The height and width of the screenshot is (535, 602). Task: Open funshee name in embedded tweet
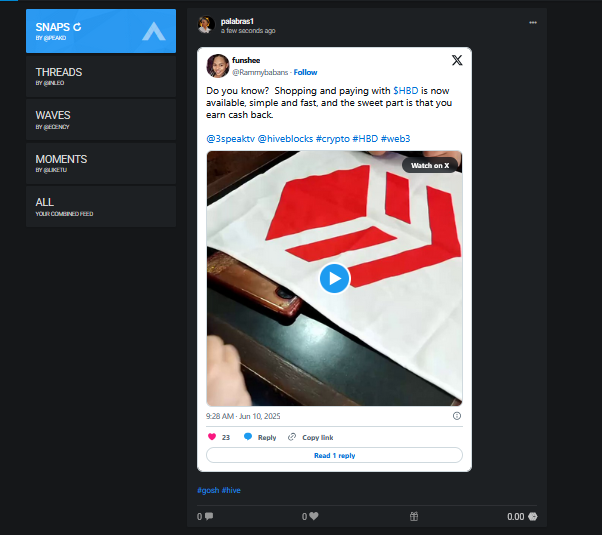coord(246,60)
